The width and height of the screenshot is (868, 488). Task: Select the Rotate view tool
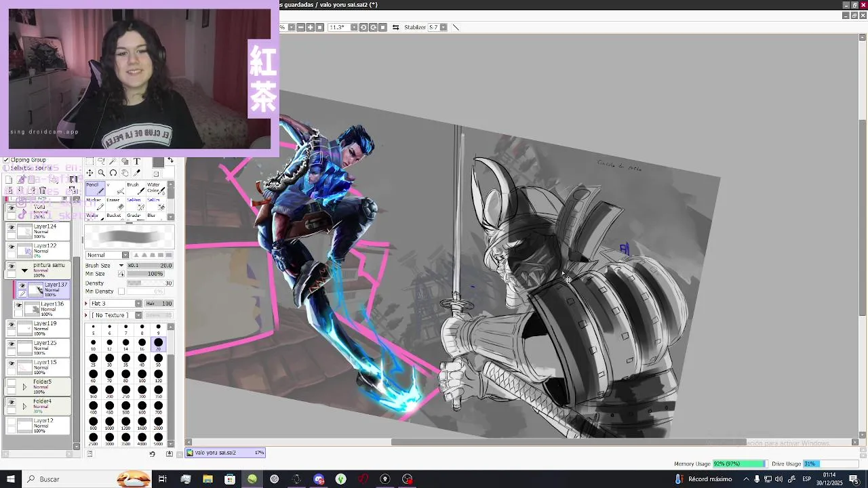click(x=113, y=173)
